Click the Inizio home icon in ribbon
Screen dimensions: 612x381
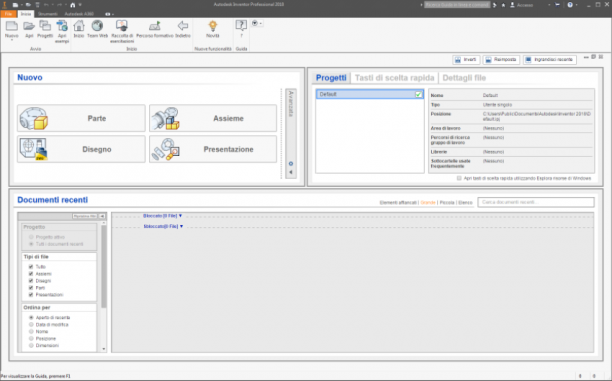79,26
